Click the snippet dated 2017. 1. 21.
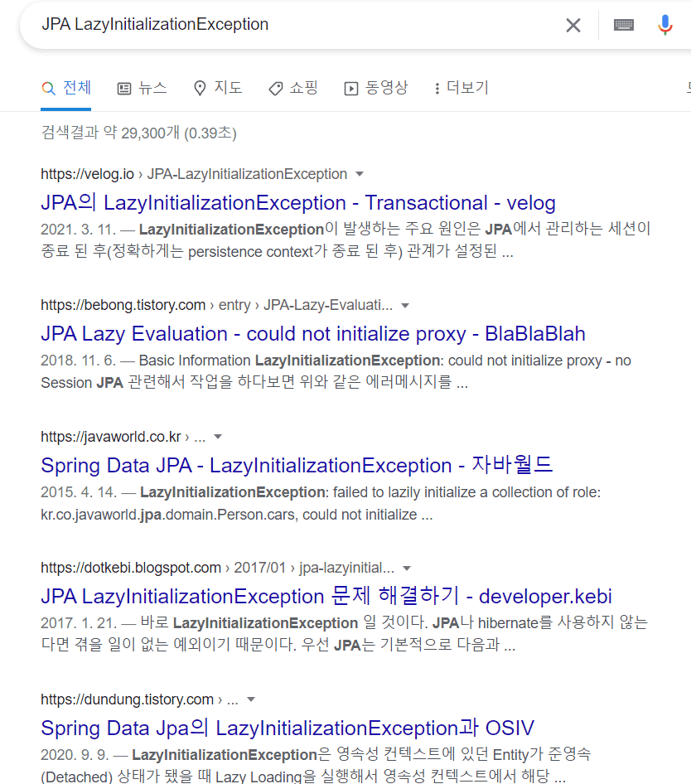The height and width of the screenshot is (784, 691). tap(344, 634)
